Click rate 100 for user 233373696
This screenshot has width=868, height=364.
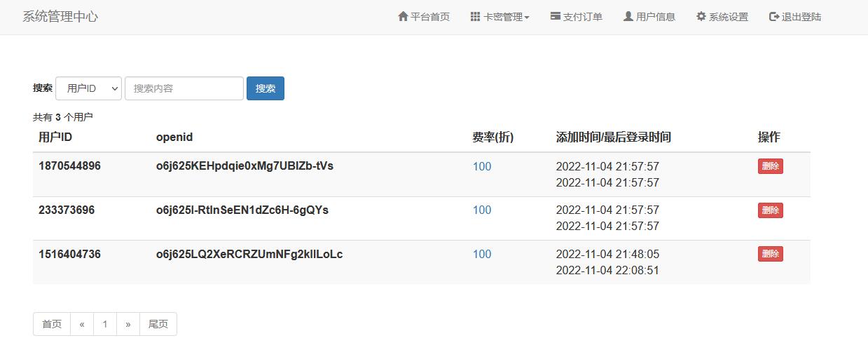[x=482, y=210]
